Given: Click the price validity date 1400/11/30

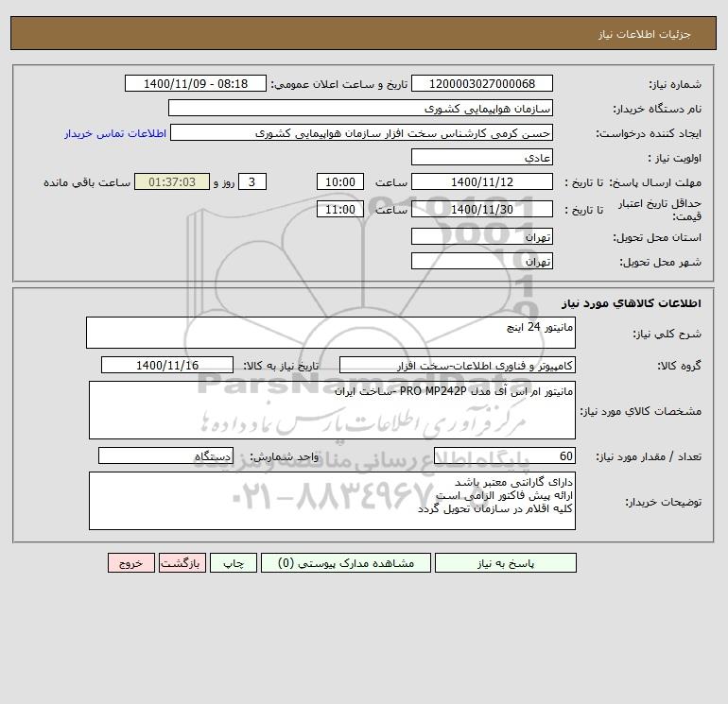Looking at the screenshot, I should click(x=482, y=209).
